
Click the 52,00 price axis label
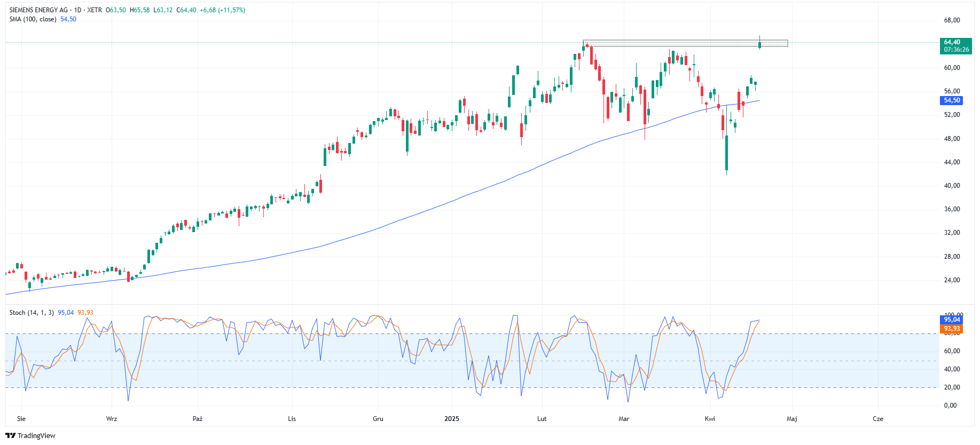pos(952,115)
